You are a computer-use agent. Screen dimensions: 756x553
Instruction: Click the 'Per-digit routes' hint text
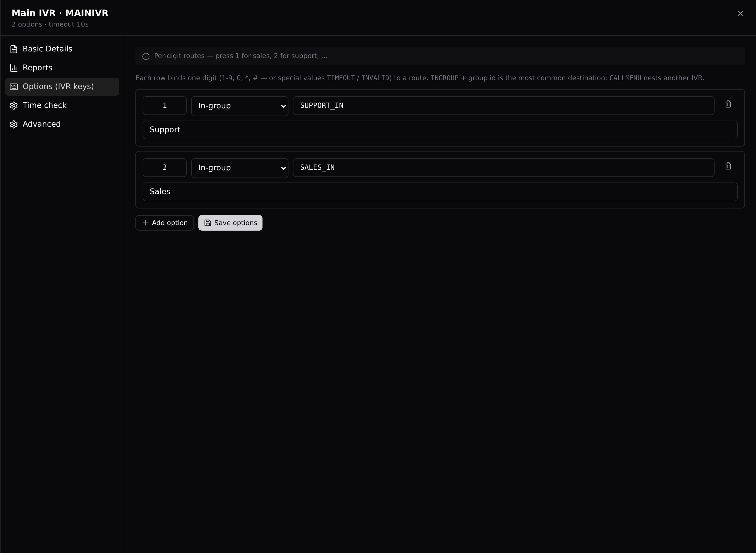(x=241, y=56)
